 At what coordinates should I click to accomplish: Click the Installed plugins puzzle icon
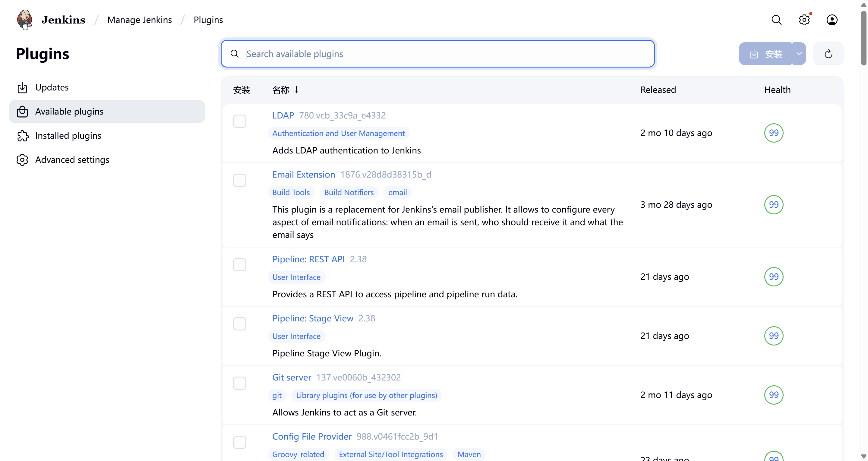coord(22,135)
